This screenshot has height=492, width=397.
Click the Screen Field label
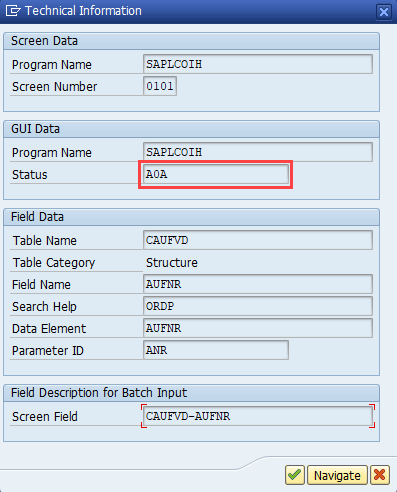point(45,417)
